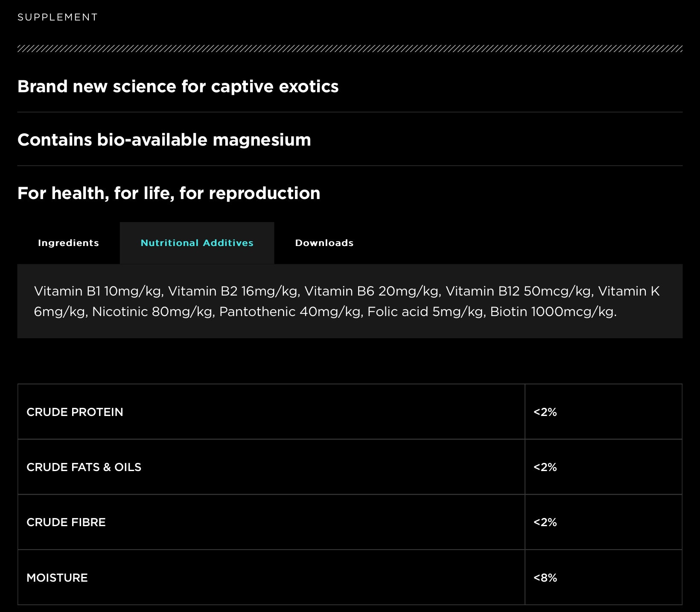The width and height of the screenshot is (700, 612).
Task: Click 'Contains bio-available magnesium' heading
Action: pyautogui.click(x=164, y=140)
